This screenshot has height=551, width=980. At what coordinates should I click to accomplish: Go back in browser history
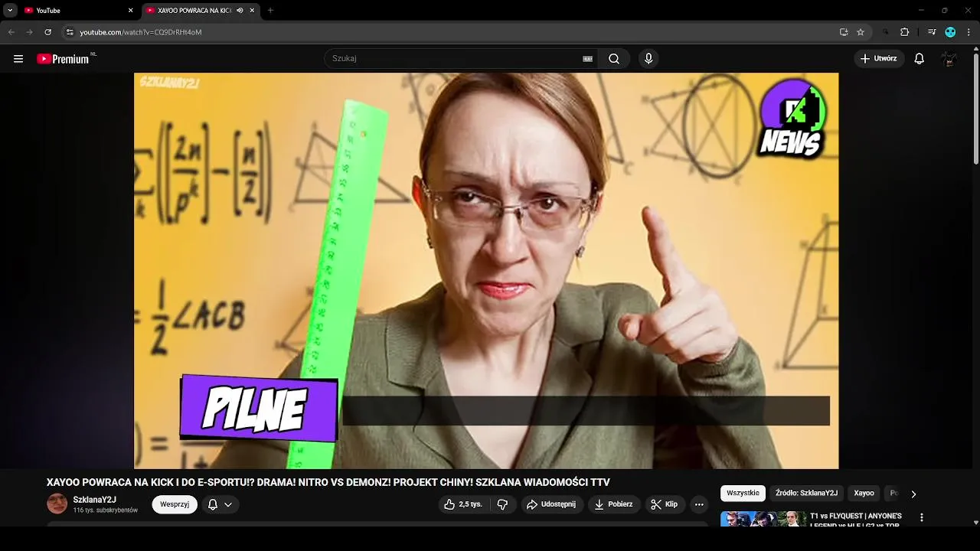tap(11, 32)
